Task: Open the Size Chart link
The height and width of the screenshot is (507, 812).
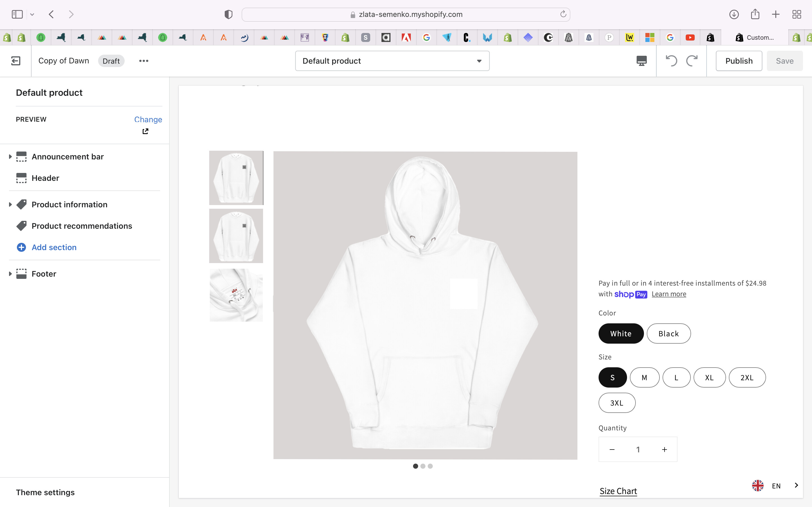Action: [618, 491]
